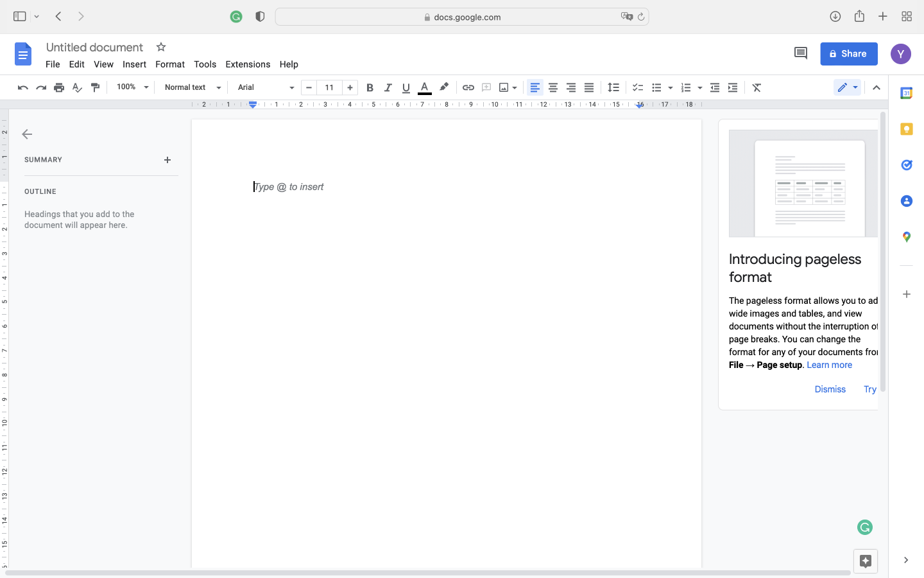924x578 pixels.
Task: Open the View menu
Action: pyautogui.click(x=103, y=64)
